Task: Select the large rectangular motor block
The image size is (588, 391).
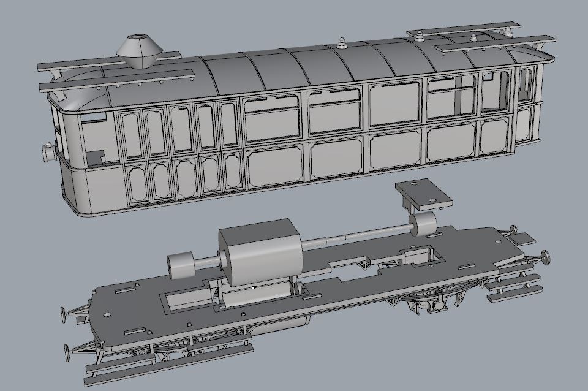Action: pos(261,252)
